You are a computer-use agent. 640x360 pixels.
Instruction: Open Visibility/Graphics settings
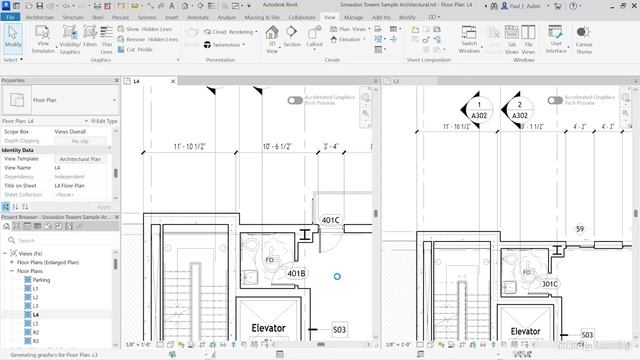[x=70, y=40]
